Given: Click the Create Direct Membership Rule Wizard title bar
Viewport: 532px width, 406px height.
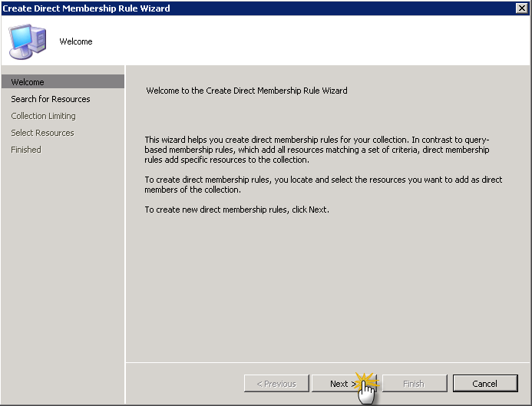Looking at the screenshot, I should tap(230, 8).
